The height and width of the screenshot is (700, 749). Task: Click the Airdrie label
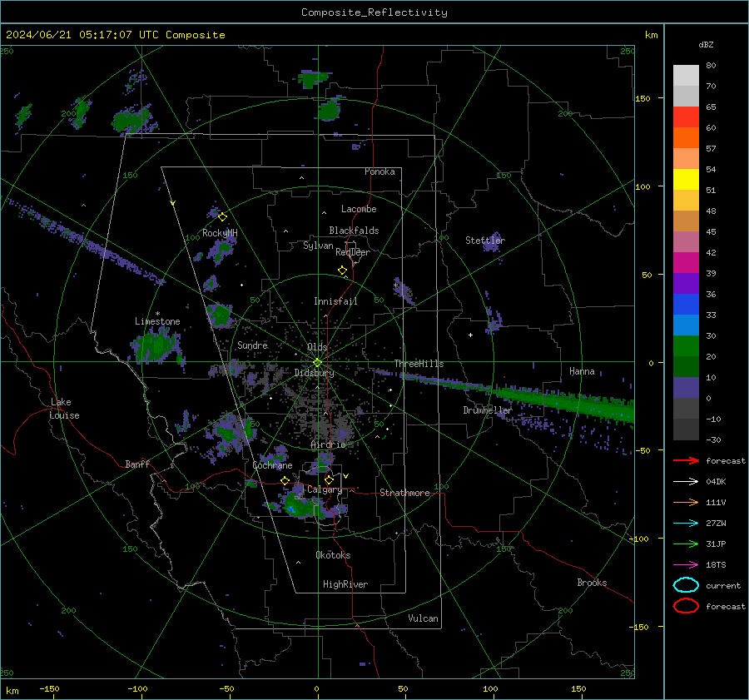(328, 444)
